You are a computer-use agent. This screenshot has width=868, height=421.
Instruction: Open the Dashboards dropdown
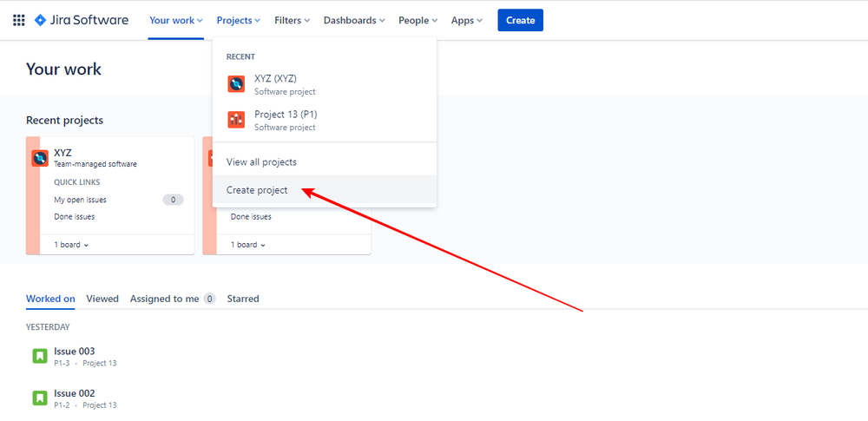354,21
